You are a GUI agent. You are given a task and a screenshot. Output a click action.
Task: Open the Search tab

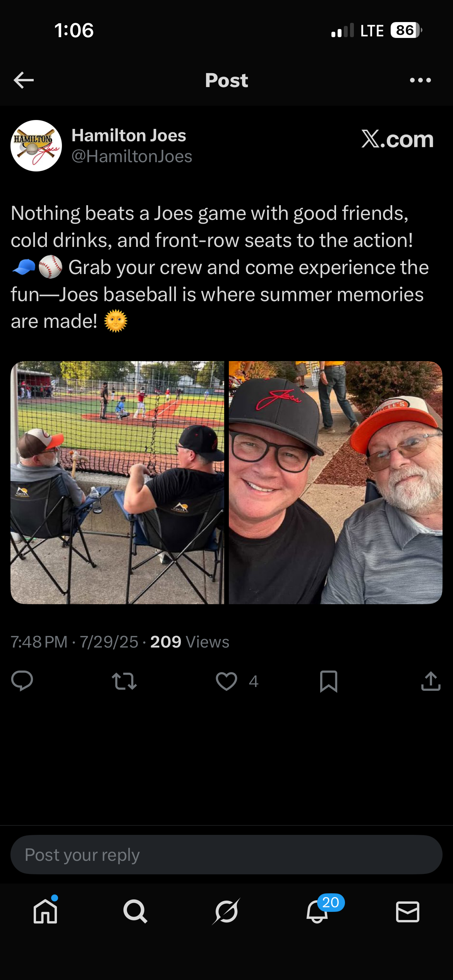(x=135, y=911)
